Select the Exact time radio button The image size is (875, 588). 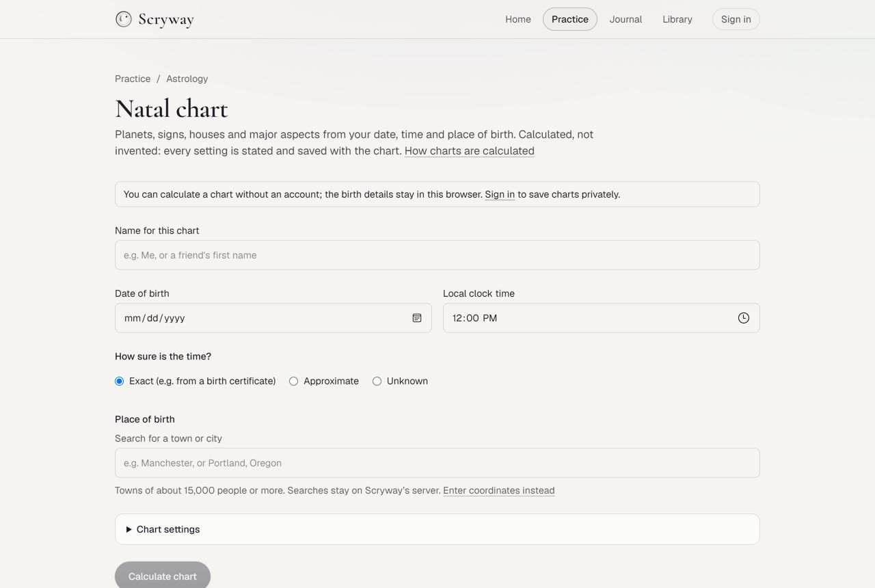pos(120,381)
